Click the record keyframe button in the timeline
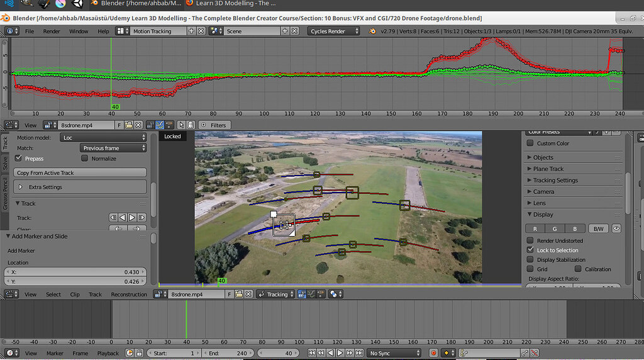Screen dimensions: 644x360 (x=433, y=353)
